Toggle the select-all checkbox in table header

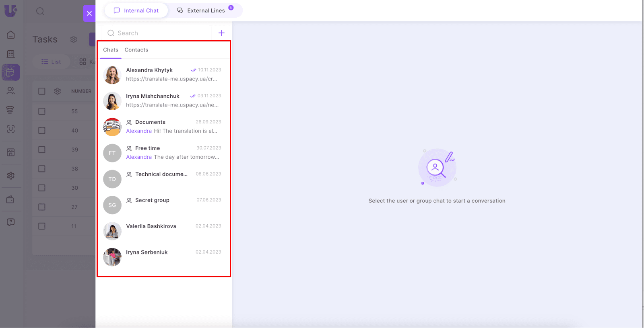point(42,91)
